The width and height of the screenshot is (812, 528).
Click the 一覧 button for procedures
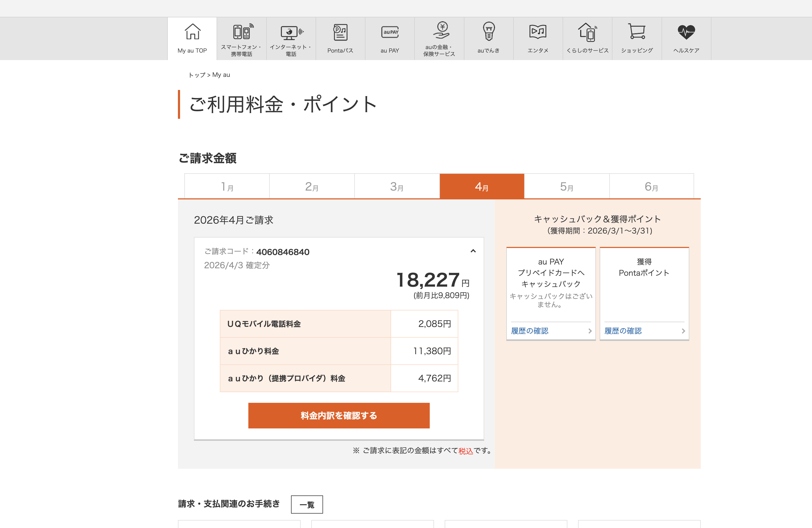[x=307, y=505]
